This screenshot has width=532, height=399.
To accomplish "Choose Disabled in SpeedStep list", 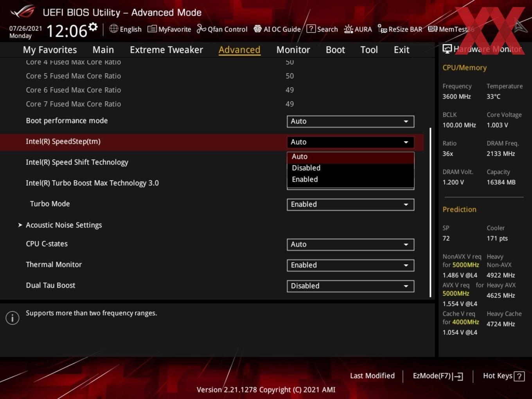I will click(350, 168).
